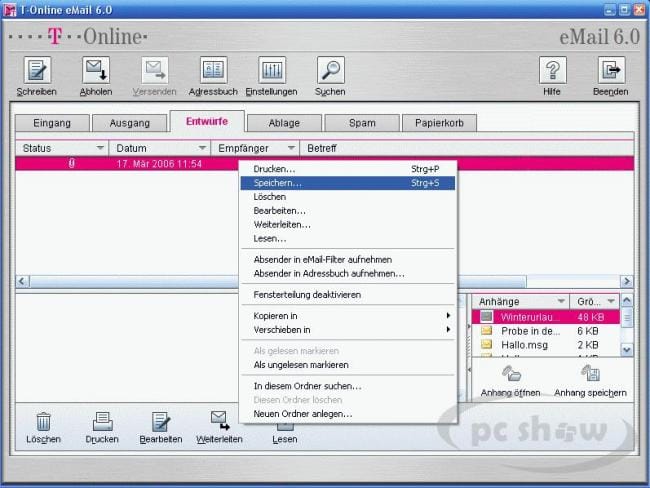The height and width of the screenshot is (488, 650).
Task: Expand the Verschieben in submenu
Action: [x=348, y=330]
